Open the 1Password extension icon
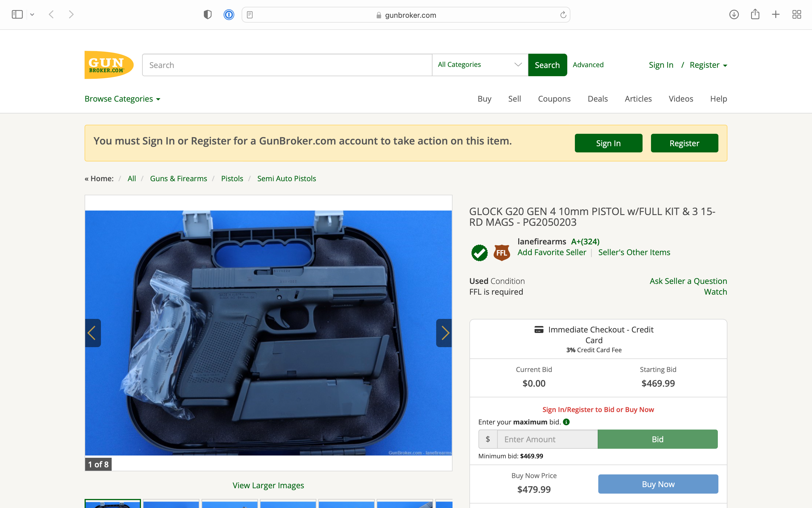The width and height of the screenshot is (812, 508). 229,14
